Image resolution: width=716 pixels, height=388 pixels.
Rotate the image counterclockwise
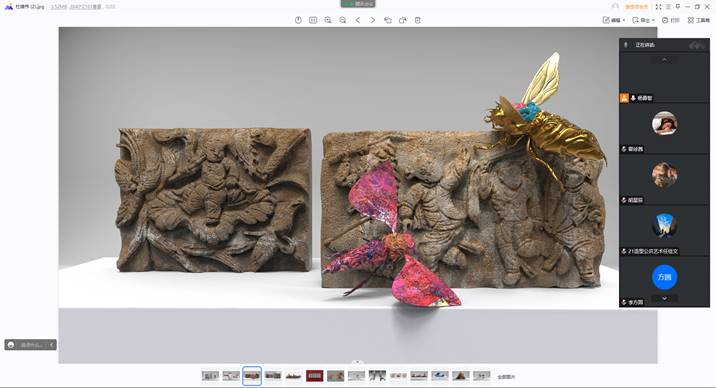click(x=388, y=20)
